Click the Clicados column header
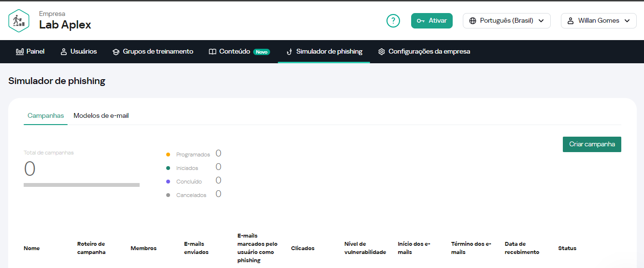Viewport: 644px width, 268px height. pyautogui.click(x=303, y=248)
